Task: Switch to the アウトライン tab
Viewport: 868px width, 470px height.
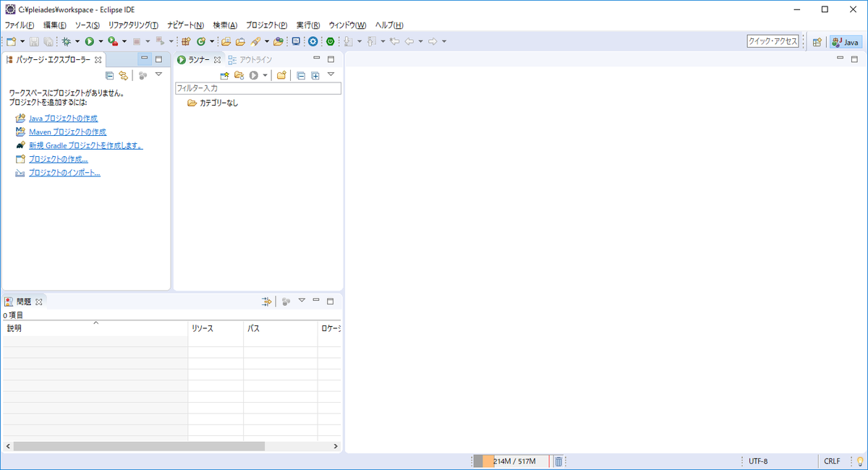Action: click(x=250, y=59)
